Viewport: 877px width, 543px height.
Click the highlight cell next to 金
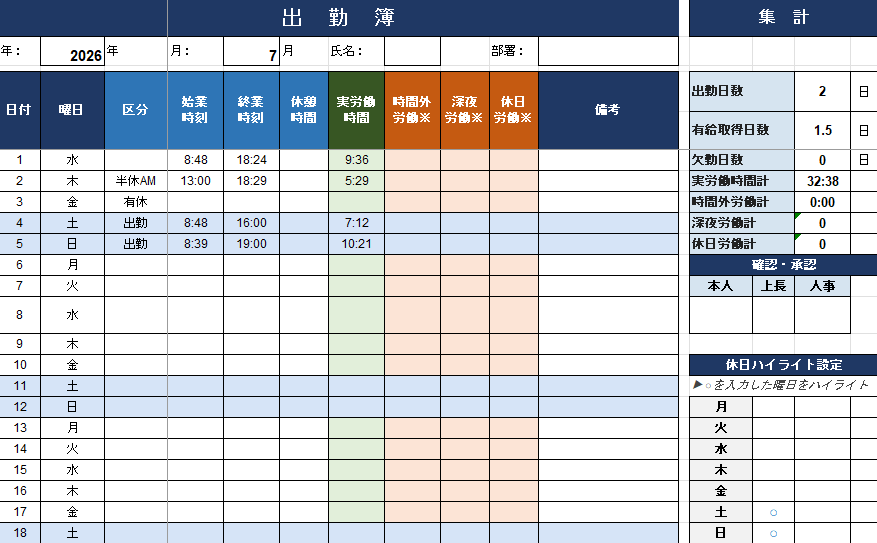(x=774, y=490)
